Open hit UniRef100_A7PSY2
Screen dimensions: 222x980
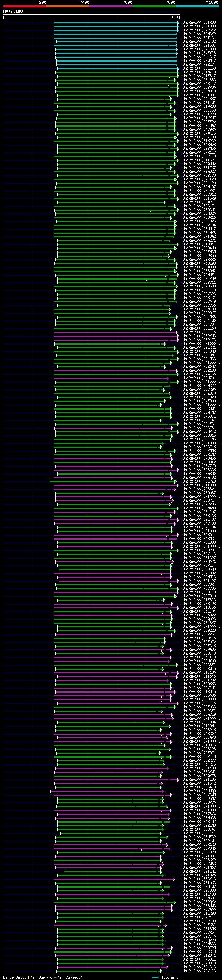coord(199,30)
